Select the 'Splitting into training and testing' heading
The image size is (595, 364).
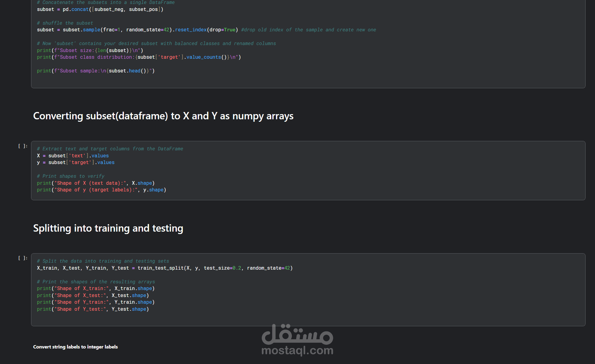(x=108, y=228)
